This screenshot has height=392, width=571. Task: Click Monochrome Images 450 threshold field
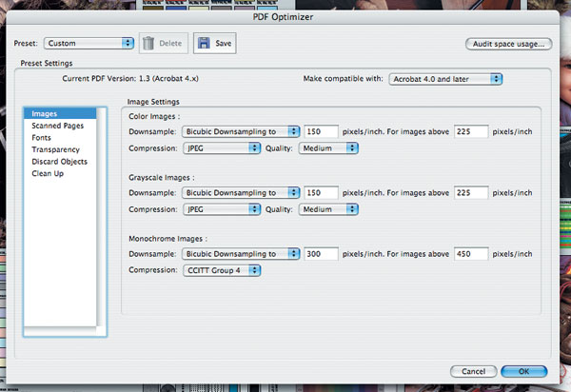pos(471,254)
